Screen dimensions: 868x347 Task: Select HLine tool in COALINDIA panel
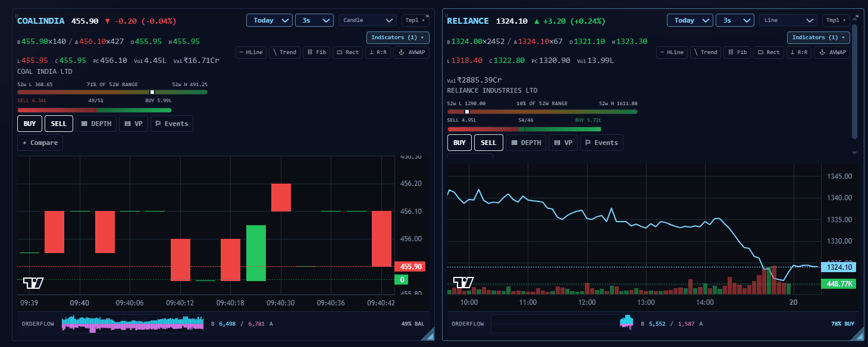251,52
